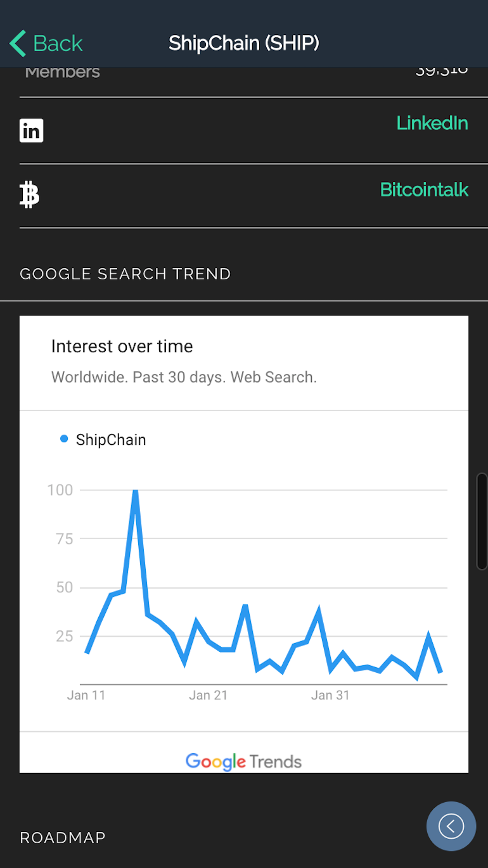Viewport: 488px width, 868px height.
Task: Tap the Roadmap section header
Action: [x=63, y=838]
